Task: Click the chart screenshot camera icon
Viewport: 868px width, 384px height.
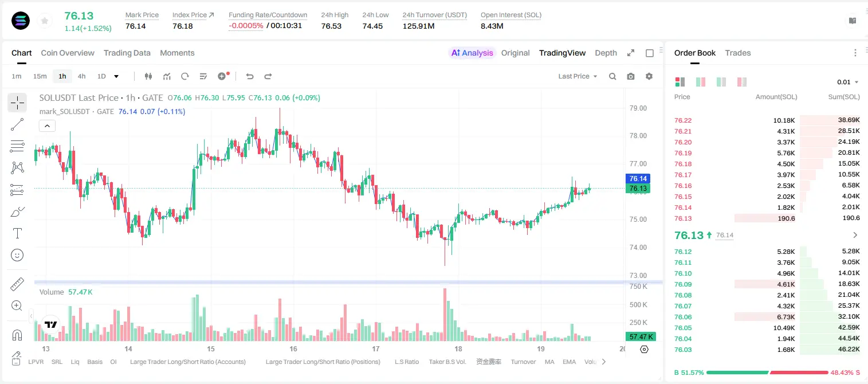Action: point(631,76)
